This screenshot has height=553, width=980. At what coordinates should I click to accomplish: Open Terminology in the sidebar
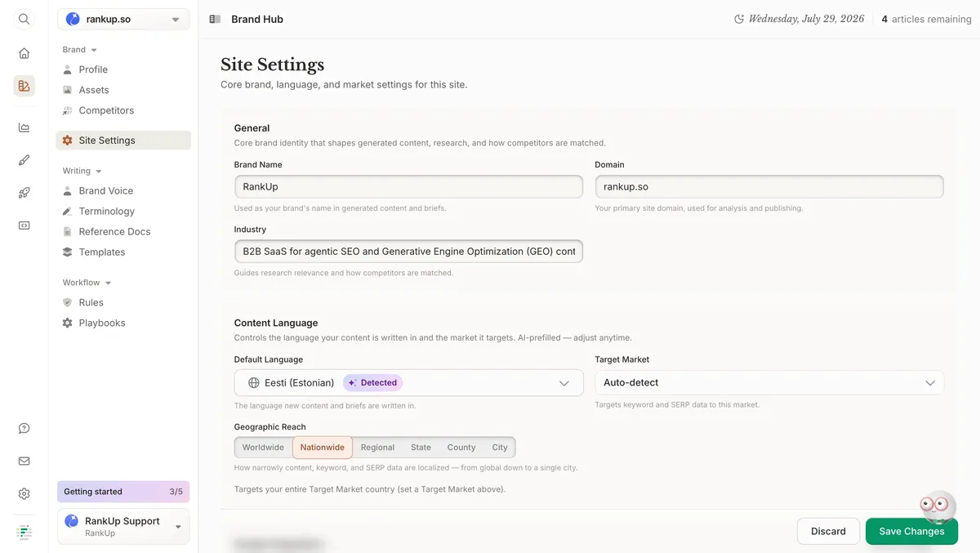point(123,211)
